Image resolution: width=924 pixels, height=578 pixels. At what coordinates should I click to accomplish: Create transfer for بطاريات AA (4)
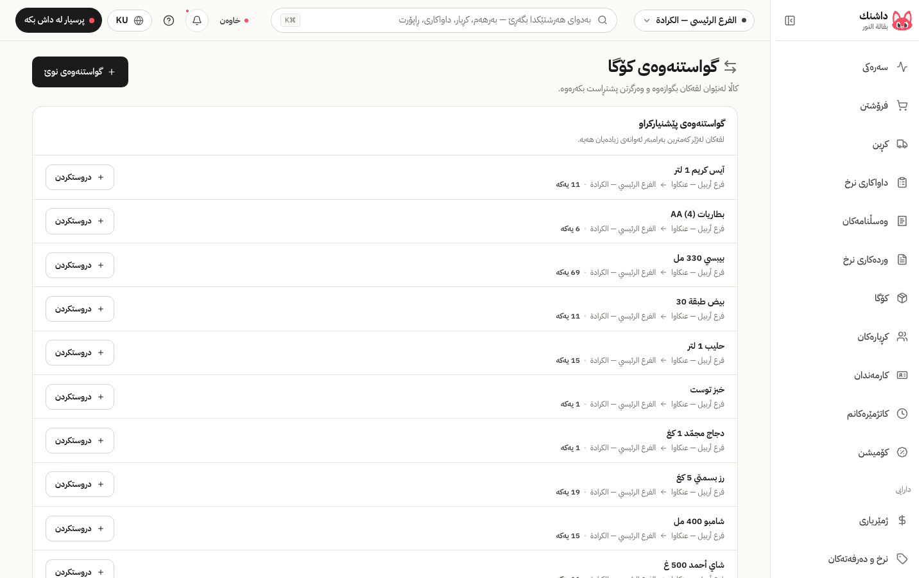coord(80,221)
